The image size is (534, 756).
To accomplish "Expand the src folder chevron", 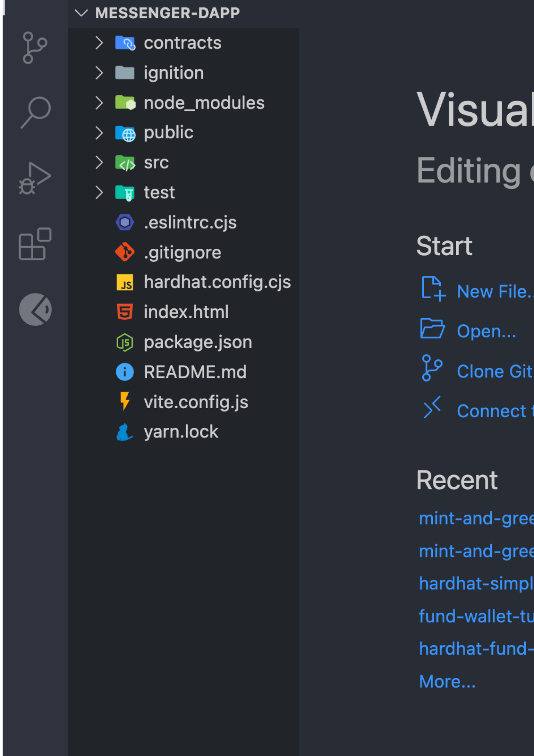I will click(99, 163).
